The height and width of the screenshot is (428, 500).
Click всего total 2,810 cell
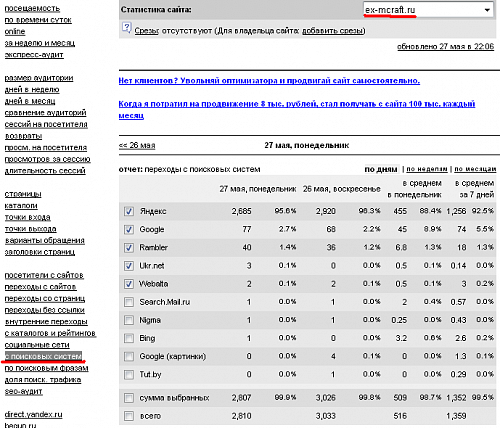242,416
